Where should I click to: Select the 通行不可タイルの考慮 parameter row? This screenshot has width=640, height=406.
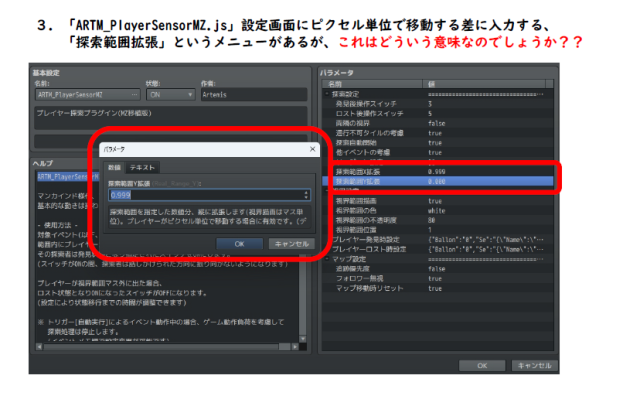coord(438,133)
